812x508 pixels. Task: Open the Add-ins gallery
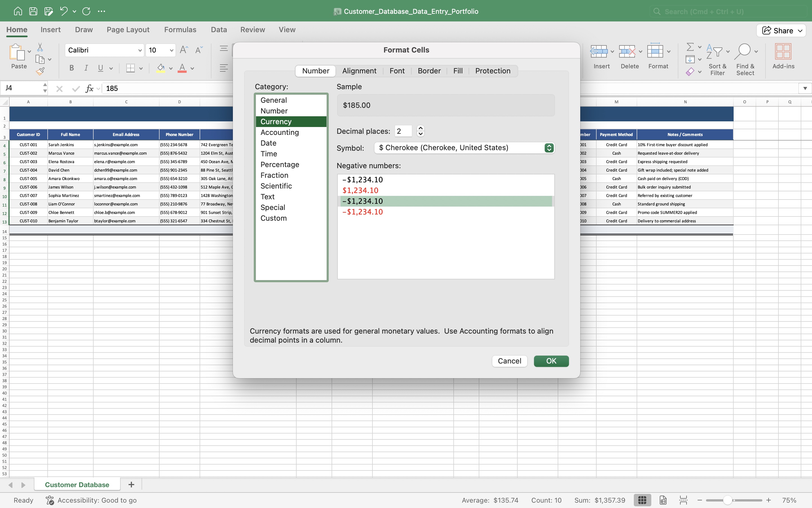pyautogui.click(x=783, y=56)
